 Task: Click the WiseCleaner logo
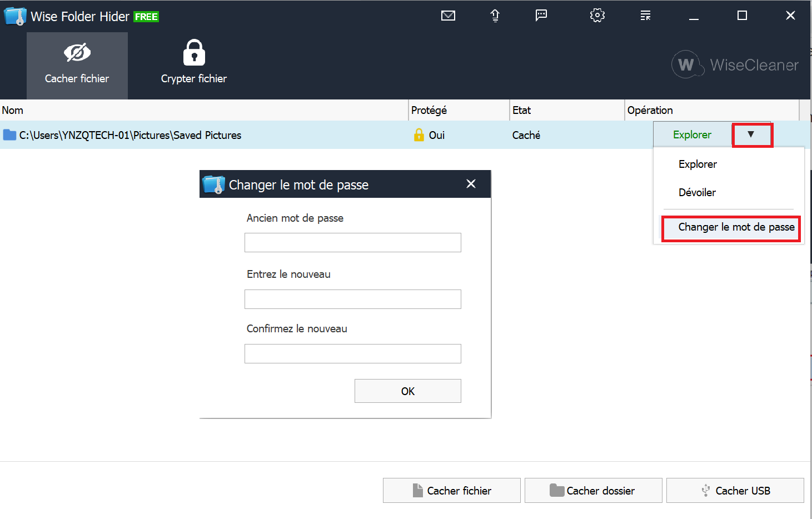pos(735,65)
